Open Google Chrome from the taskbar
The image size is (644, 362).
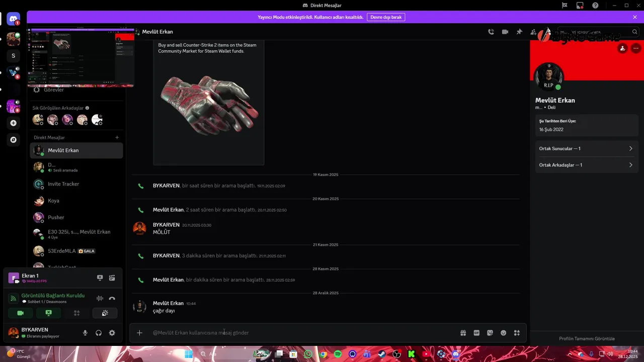click(x=323, y=354)
